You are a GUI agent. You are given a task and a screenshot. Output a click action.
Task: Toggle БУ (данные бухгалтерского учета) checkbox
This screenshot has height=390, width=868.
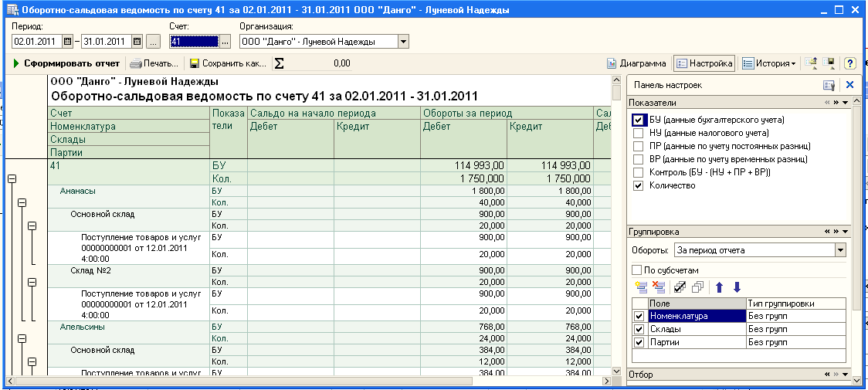638,120
